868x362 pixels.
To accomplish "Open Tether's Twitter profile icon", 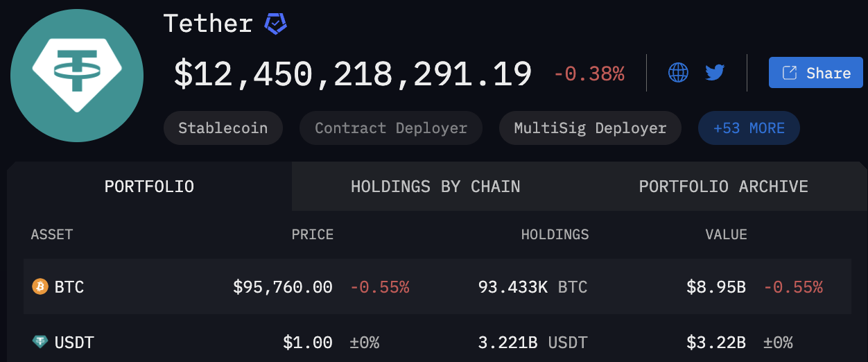I will pyautogui.click(x=715, y=72).
